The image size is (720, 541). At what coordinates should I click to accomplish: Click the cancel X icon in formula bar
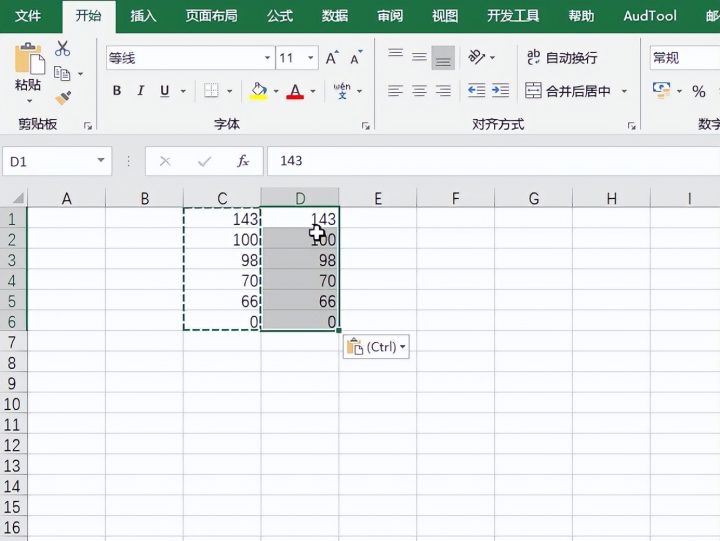(165, 161)
